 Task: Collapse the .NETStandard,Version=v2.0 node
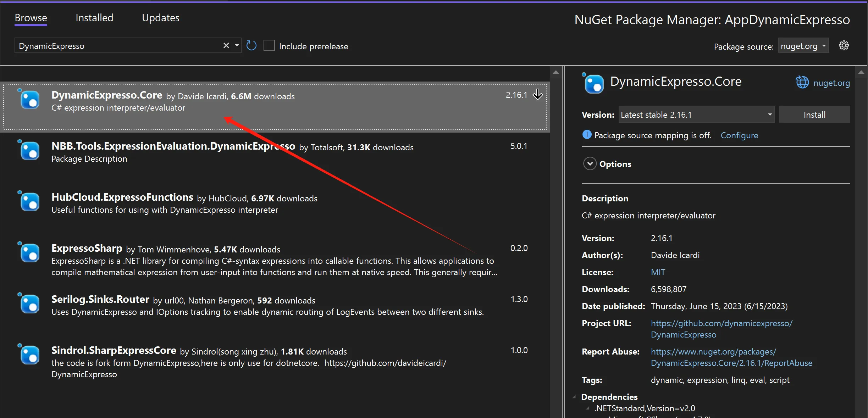click(x=588, y=408)
